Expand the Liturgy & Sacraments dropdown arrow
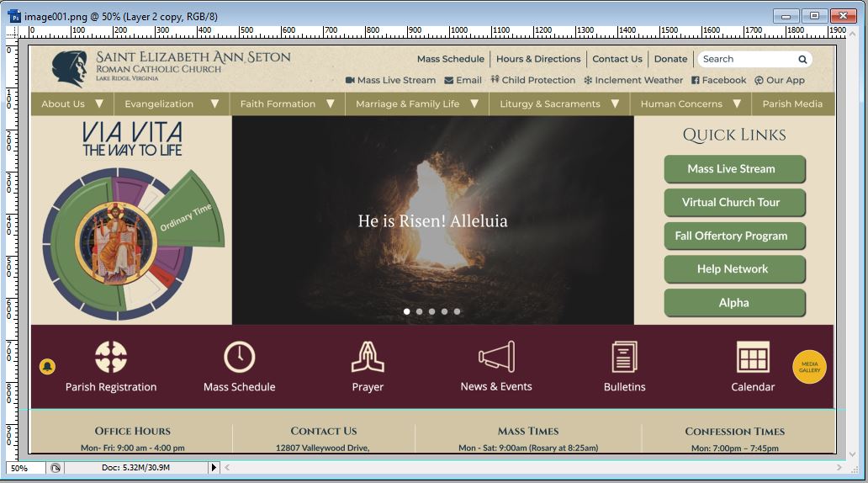868x483 pixels. pyautogui.click(x=615, y=104)
